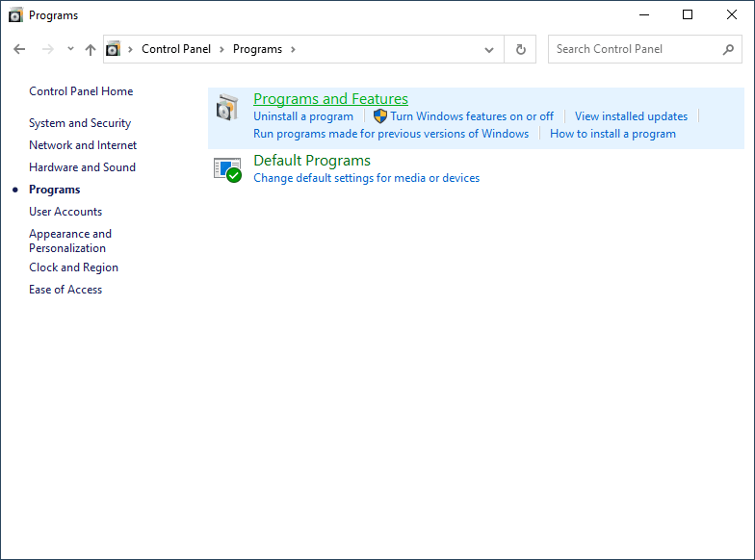The image size is (755, 560).
Task: Open Network and Internet category
Action: coord(83,145)
